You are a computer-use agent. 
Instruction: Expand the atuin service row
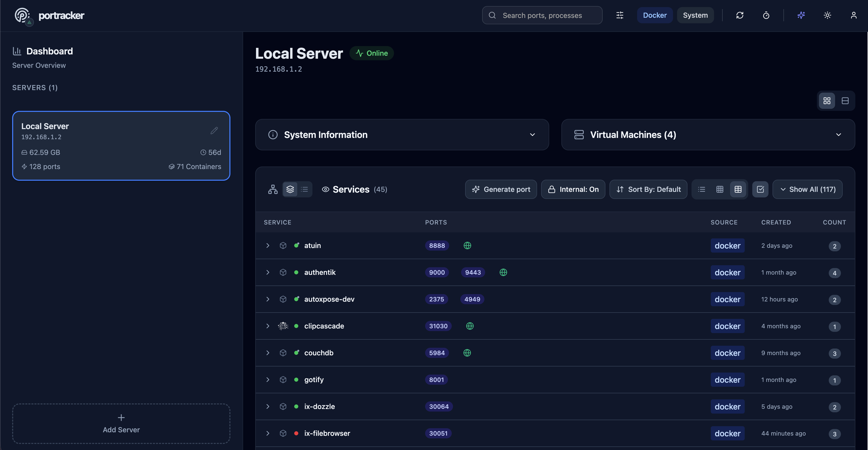coord(268,246)
